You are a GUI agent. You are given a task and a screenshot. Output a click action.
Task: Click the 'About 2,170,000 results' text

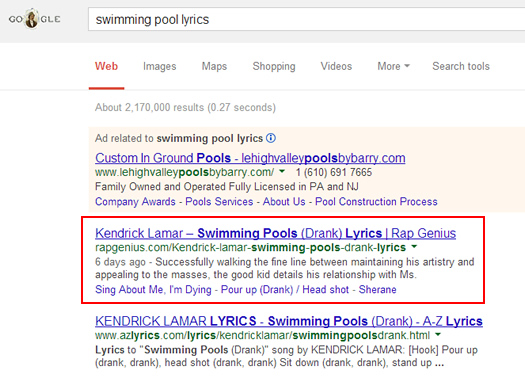click(185, 107)
